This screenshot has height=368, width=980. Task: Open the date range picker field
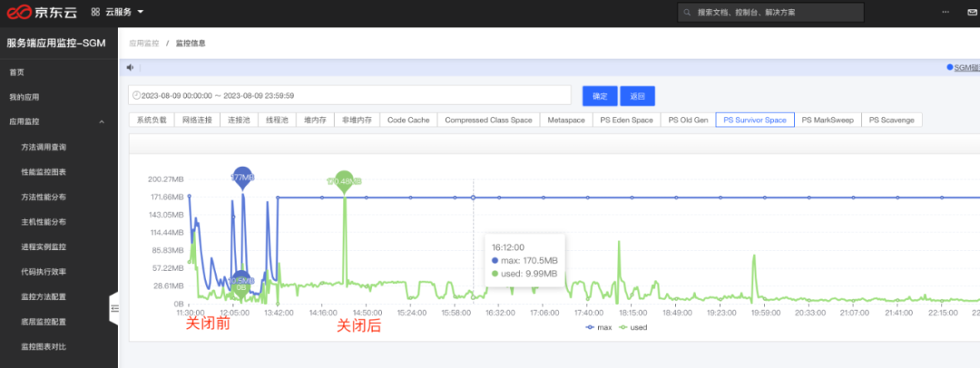(350, 95)
